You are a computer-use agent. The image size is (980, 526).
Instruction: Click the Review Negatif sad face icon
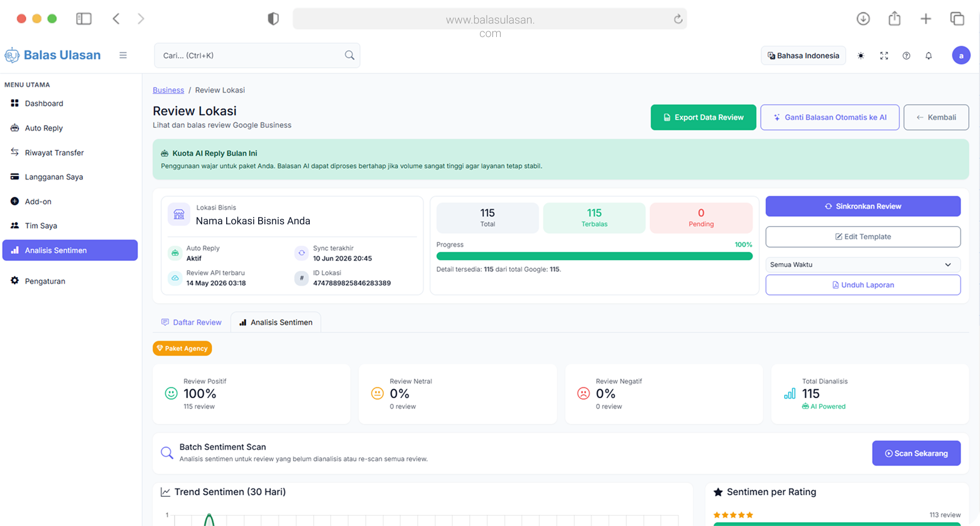pyautogui.click(x=584, y=394)
